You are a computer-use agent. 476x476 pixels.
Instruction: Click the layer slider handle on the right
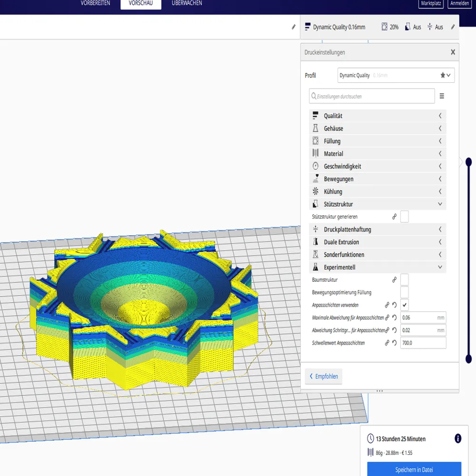[469, 162]
